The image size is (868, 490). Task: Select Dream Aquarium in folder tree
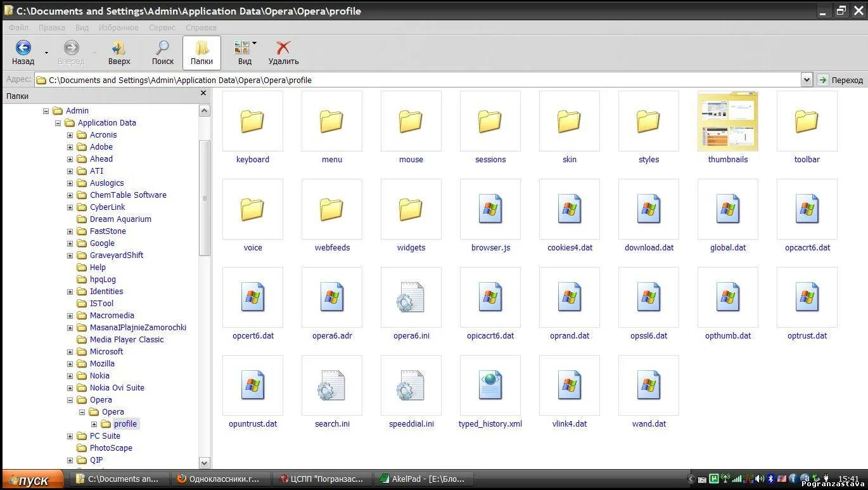(x=120, y=219)
